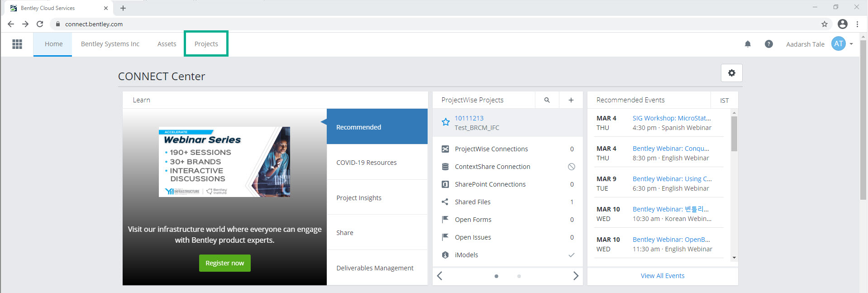Open the Bentley Systems Inc tab
Image resolution: width=868 pixels, height=293 pixels.
(x=110, y=44)
